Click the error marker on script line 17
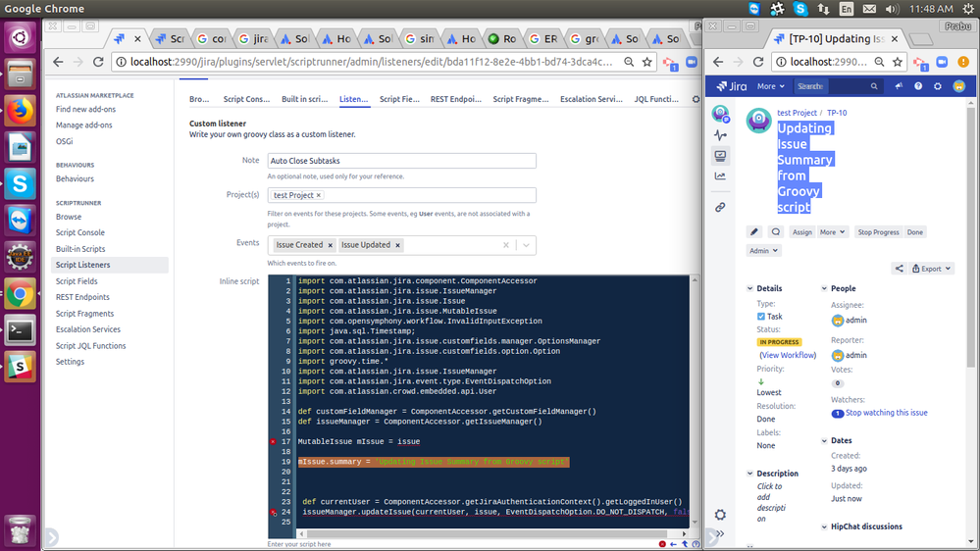Screen dimensions: 980x551 click(273, 441)
